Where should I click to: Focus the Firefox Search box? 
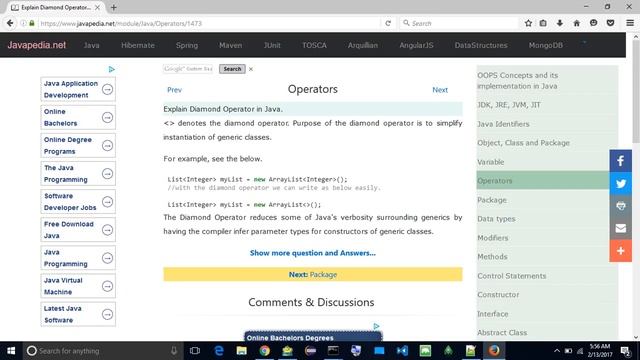tap(459, 23)
